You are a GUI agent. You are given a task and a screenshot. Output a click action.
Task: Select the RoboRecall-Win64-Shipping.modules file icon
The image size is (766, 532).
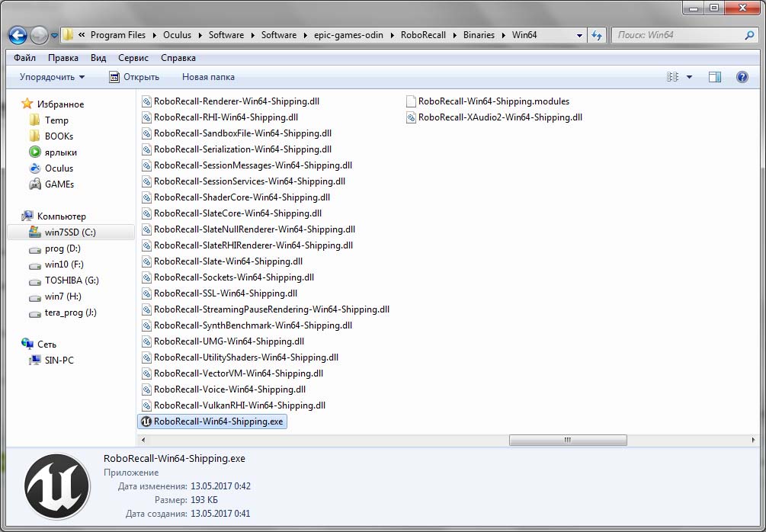point(411,101)
